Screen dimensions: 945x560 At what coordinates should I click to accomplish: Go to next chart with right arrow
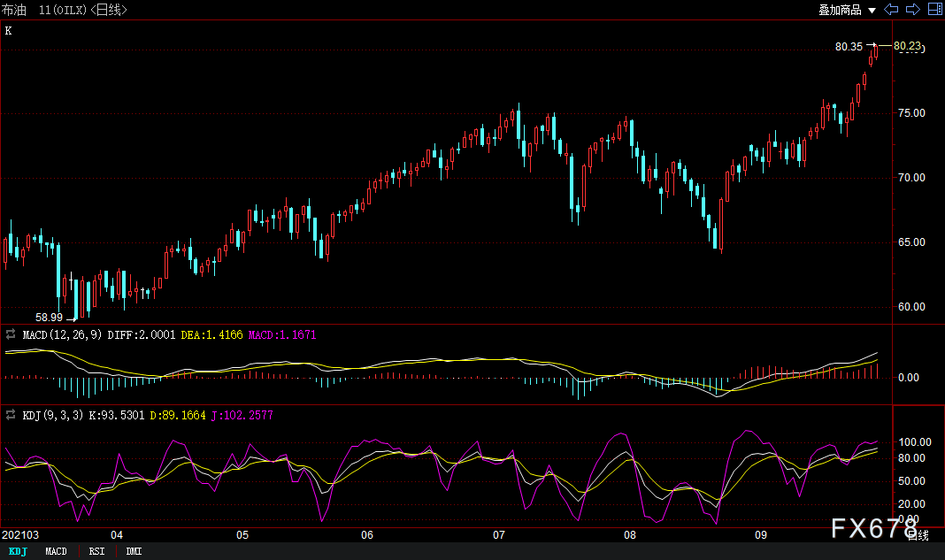(913, 9)
